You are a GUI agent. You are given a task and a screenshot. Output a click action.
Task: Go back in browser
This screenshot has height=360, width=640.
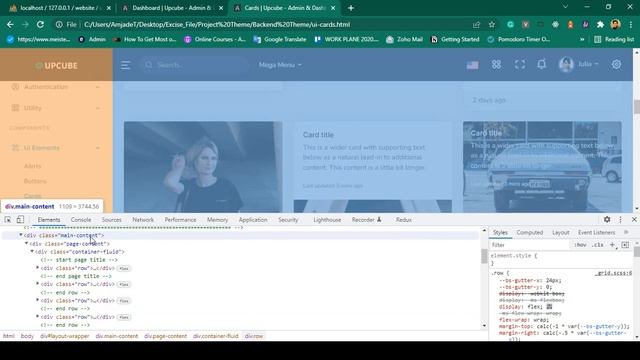click(x=10, y=24)
